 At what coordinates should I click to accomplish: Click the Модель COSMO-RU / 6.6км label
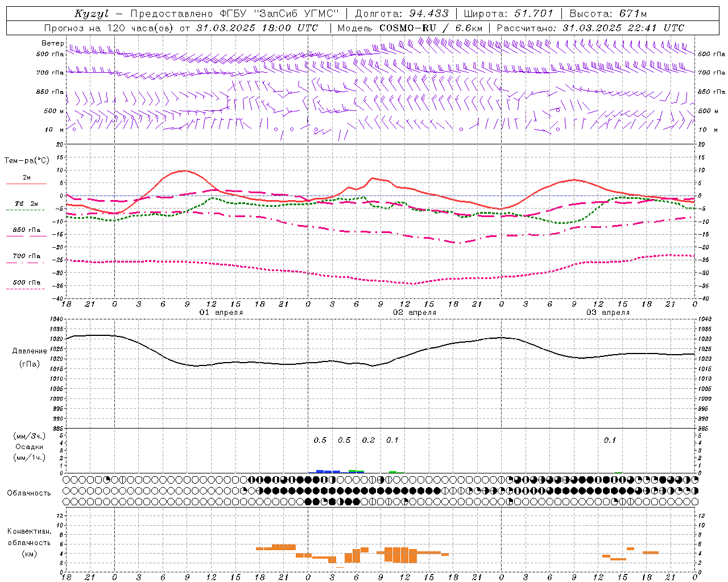pyautogui.click(x=410, y=28)
